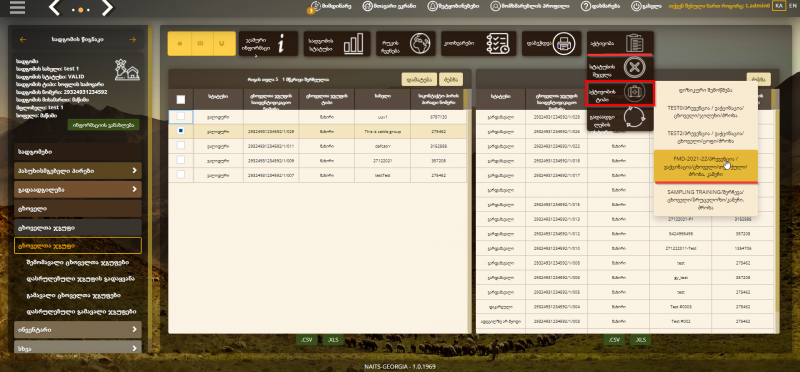Switch language to KA

pyautogui.click(x=778, y=6)
